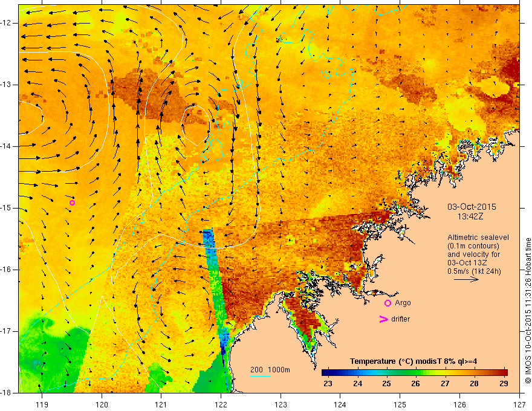Click the latitude axis label -15

[6, 208]
